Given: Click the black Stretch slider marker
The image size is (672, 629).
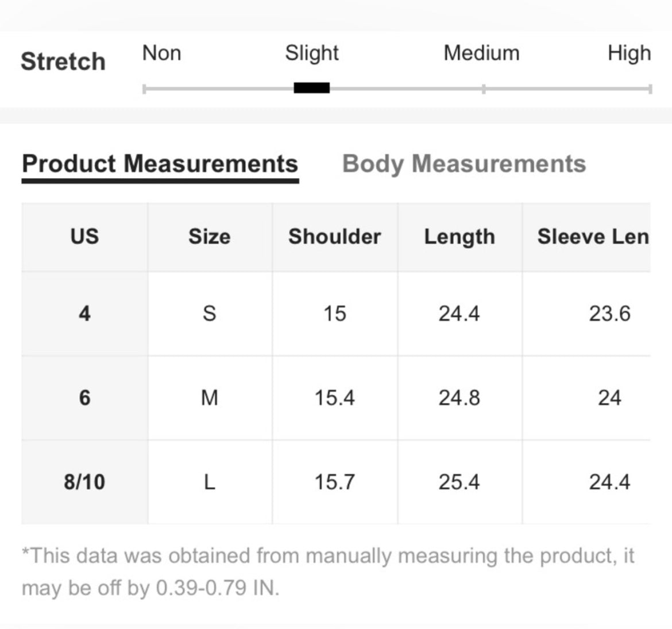Looking at the screenshot, I should (x=311, y=88).
